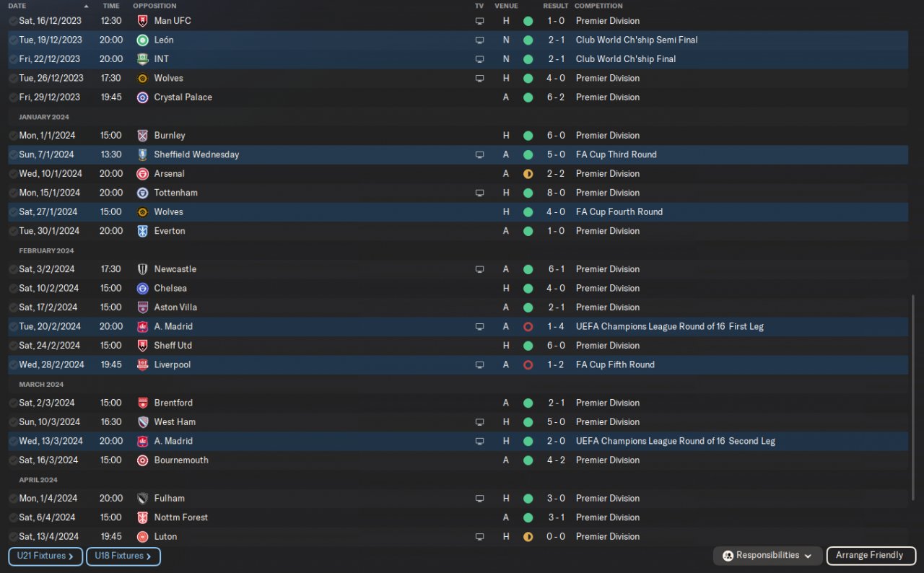
Task: Click the Arrange Friendly button
Action: [871, 556]
